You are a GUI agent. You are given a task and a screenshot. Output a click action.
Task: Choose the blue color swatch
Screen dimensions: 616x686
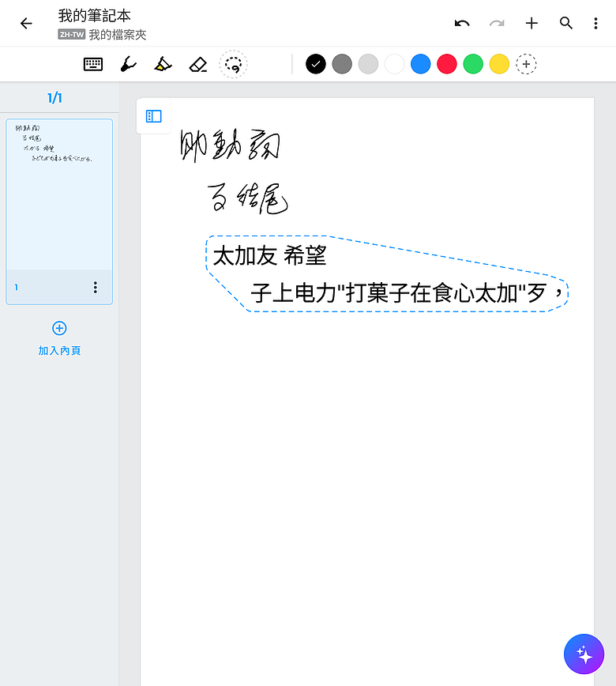coord(421,64)
